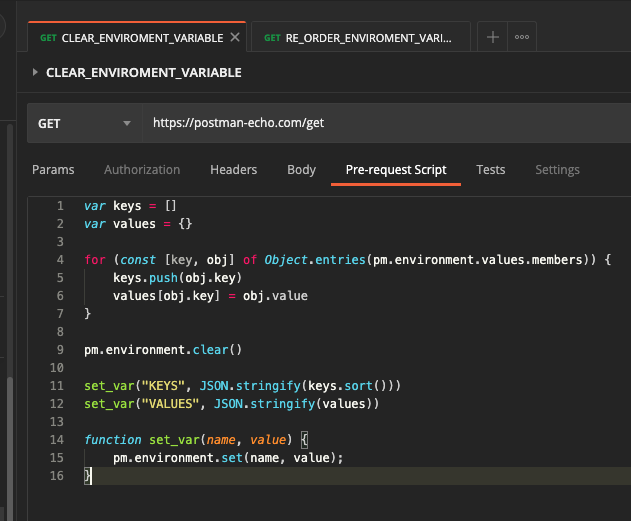This screenshot has width=631, height=521.
Task: Open the Headers tab
Action: tap(233, 170)
